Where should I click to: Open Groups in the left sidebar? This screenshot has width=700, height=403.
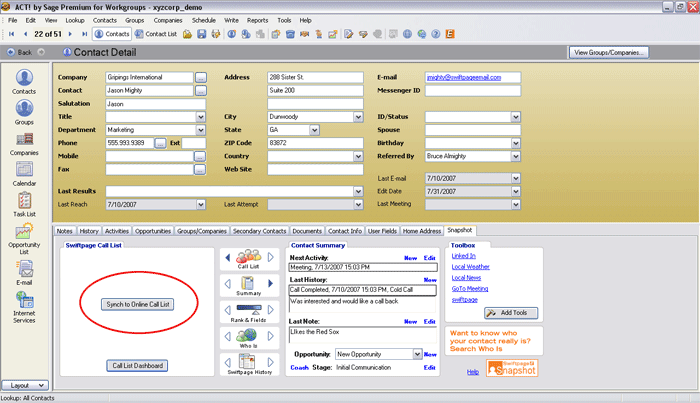tap(24, 112)
